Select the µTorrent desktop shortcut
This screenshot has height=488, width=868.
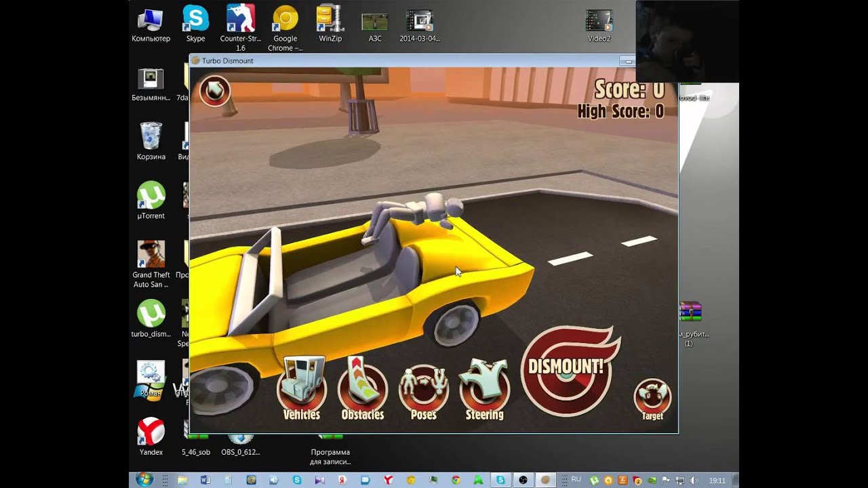151,200
